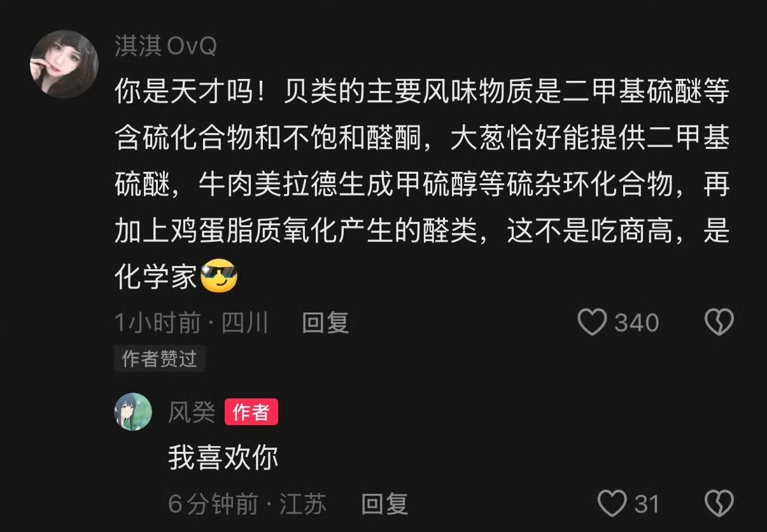Click the 1小时前 timestamp
Image resolution: width=767 pixels, height=532 pixels.
point(157,323)
